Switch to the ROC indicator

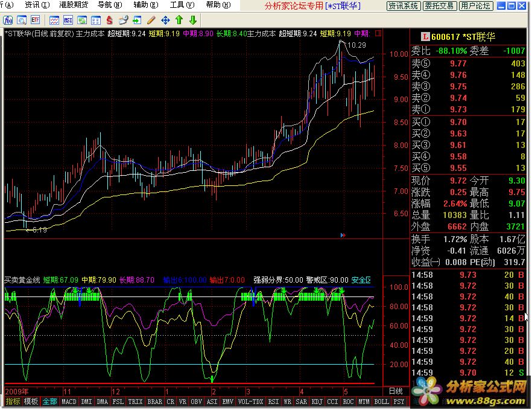[348, 402]
